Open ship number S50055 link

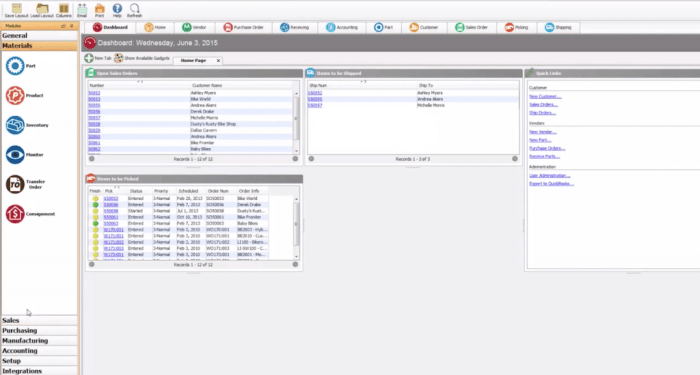[315, 99]
